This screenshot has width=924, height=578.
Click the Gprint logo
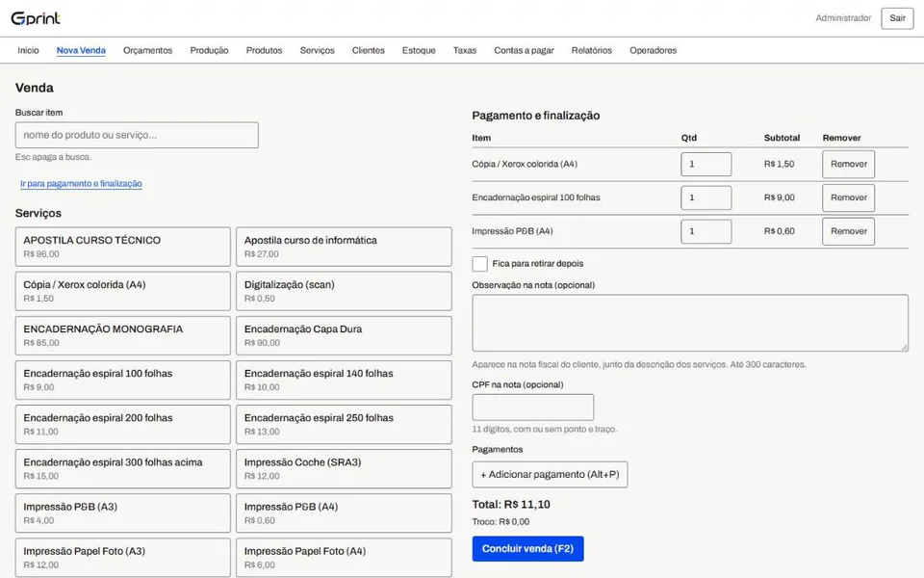tap(36, 18)
